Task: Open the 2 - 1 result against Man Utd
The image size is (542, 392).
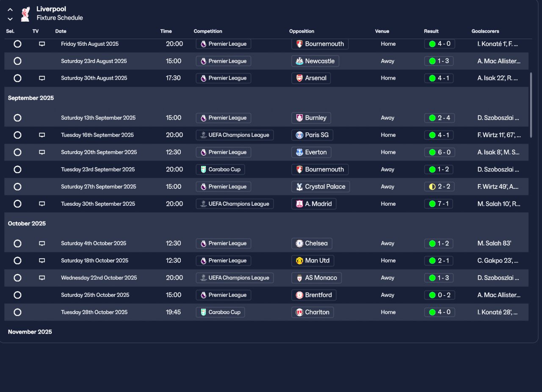Action: click(440, 261)
